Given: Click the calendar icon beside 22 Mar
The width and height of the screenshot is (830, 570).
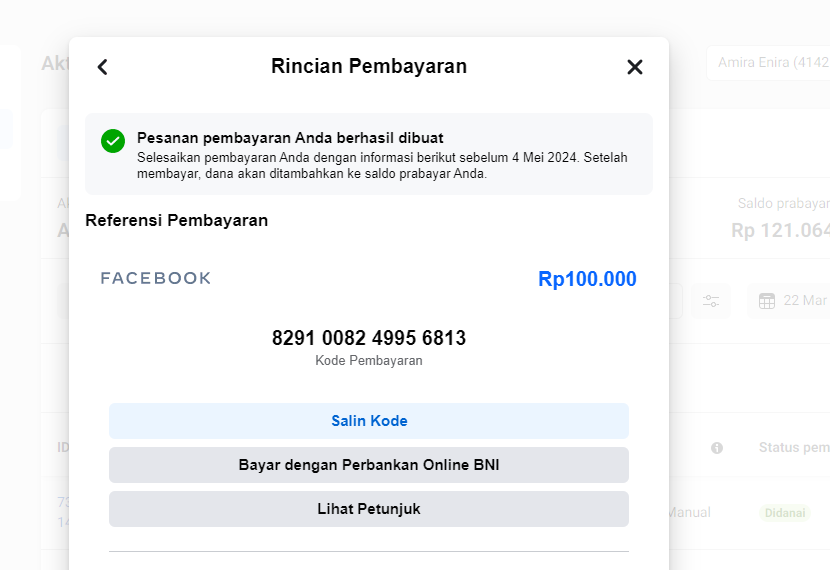Looking at the screenshot, I should click(767, 301).
